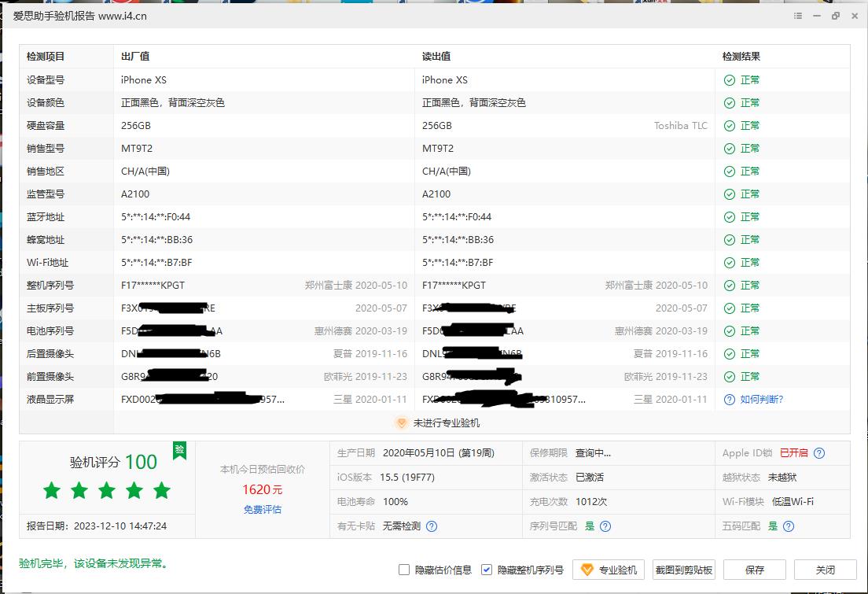Click the fifth green rating star
The width and height of the screenshot is (868, 594).
[x=161, y=490]
